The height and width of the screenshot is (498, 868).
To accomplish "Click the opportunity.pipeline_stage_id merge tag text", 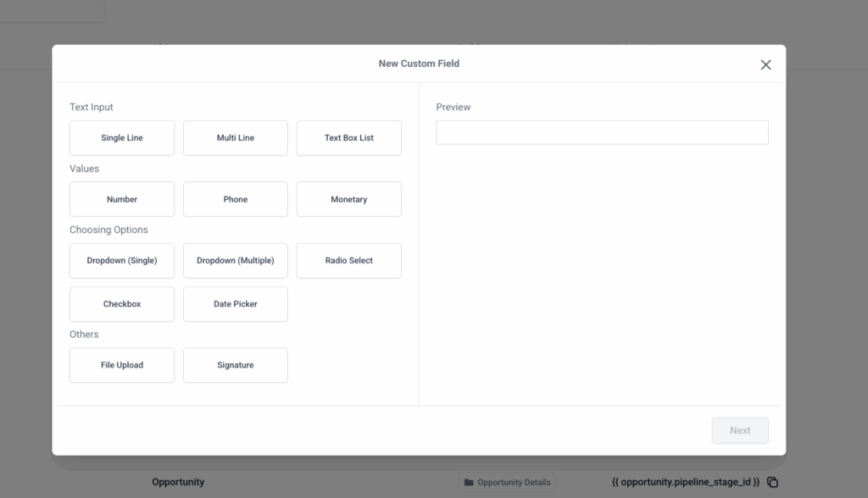I will pyautogui.click(x=685, y=482).
